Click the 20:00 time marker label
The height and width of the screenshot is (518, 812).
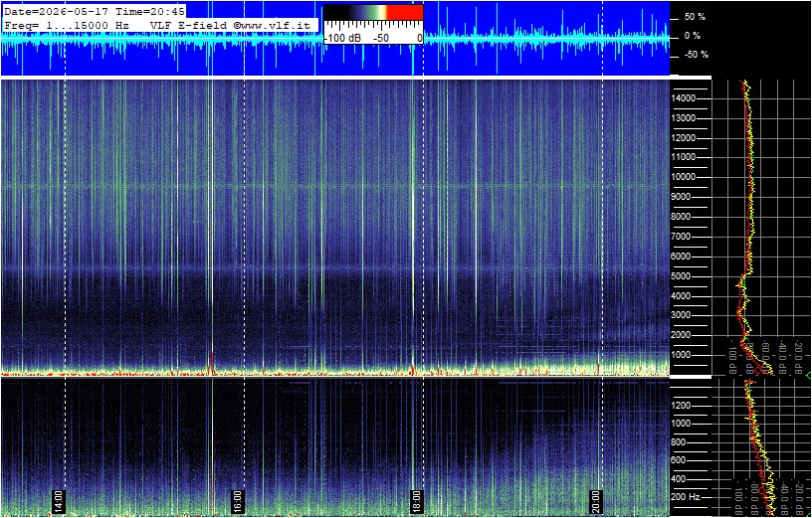596,500
